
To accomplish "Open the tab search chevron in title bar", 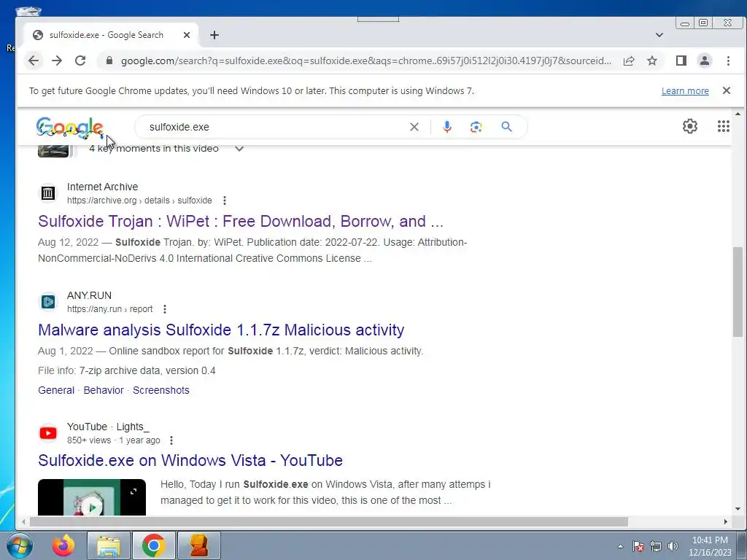I will [x=659, y=35].
